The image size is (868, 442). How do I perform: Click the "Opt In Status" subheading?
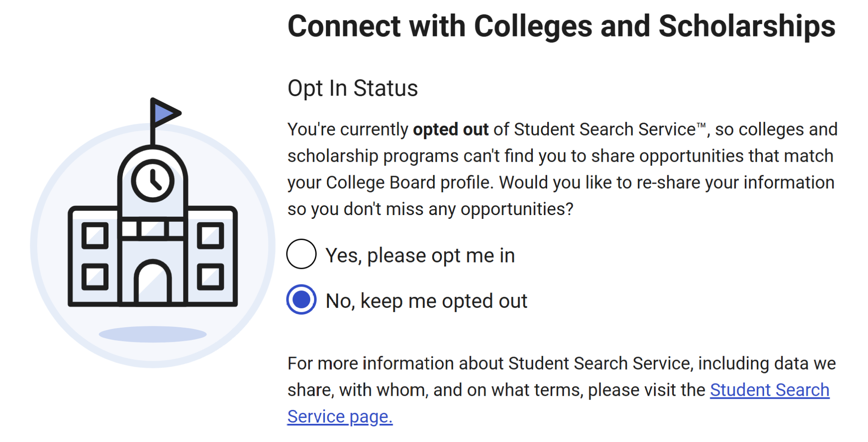[353, 88]
